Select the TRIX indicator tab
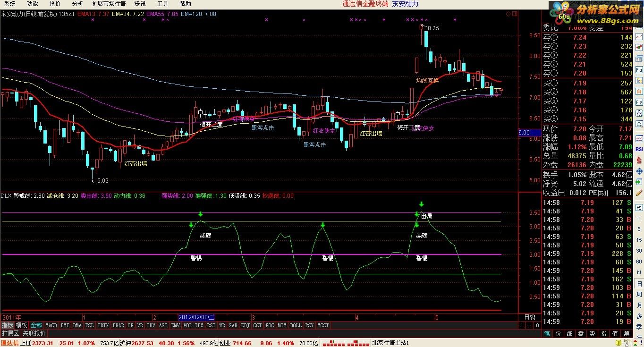 (103, 325)
